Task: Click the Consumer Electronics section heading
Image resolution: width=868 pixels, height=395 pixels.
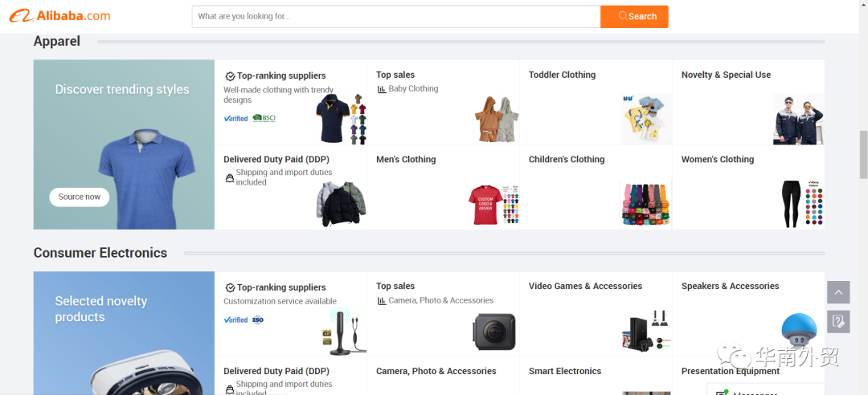Action: coord(100,253)
